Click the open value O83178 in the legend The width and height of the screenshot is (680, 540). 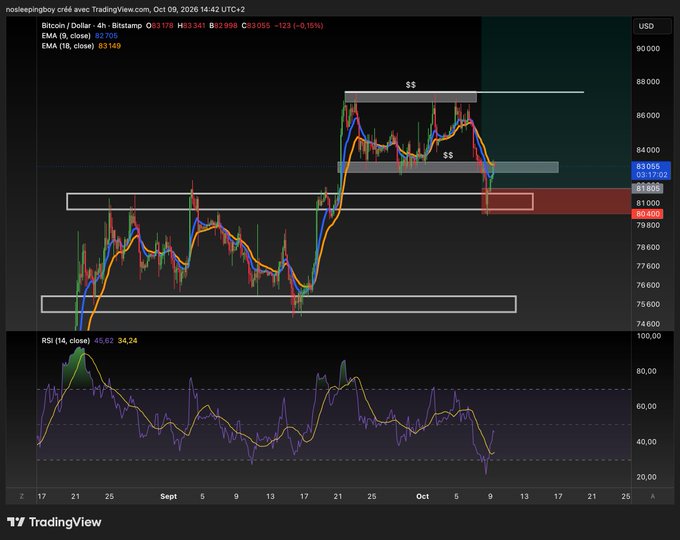(160, 26)
